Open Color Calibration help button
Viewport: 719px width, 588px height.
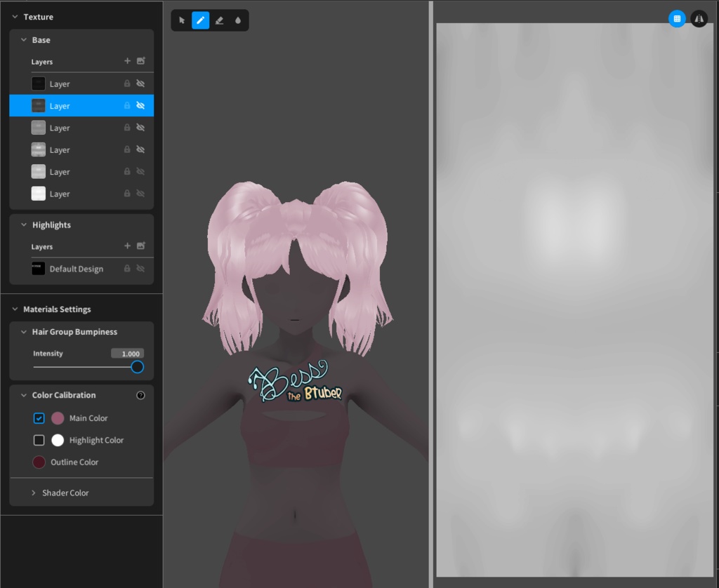[x=140, y=395]
